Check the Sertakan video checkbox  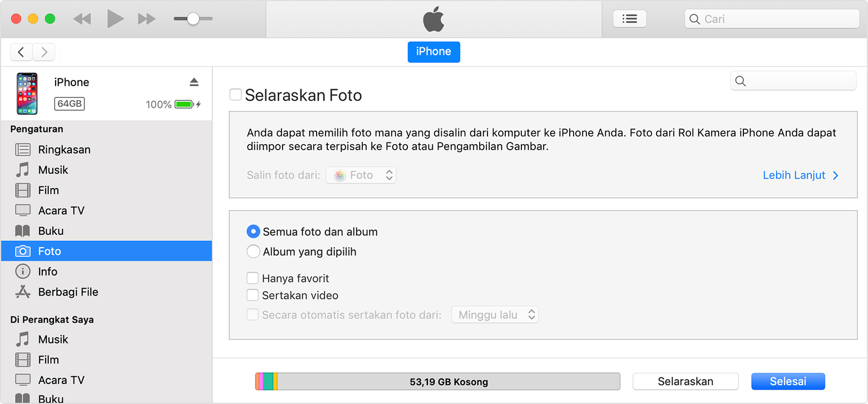point(253,295)
